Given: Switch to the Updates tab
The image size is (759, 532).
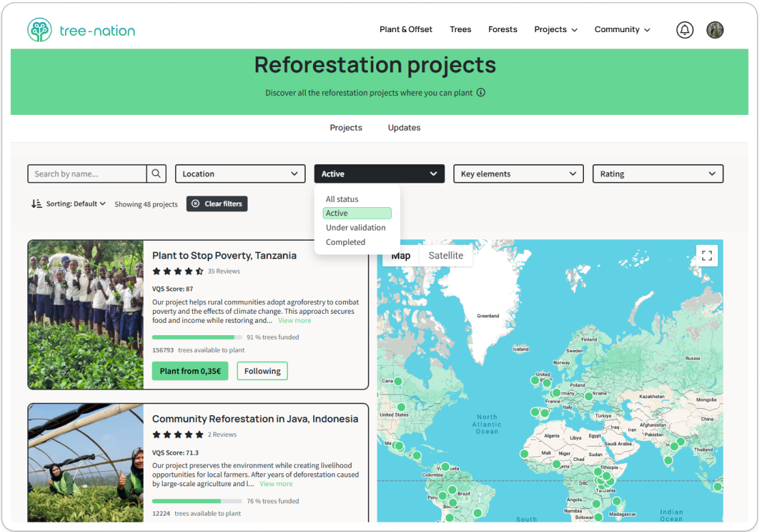Looking at the screenshot, I should click(404, 127).
